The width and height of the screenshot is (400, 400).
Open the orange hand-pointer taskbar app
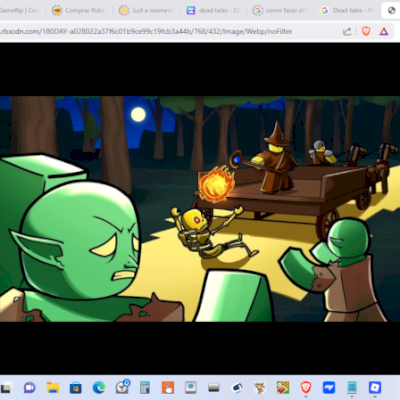(168, 387)
